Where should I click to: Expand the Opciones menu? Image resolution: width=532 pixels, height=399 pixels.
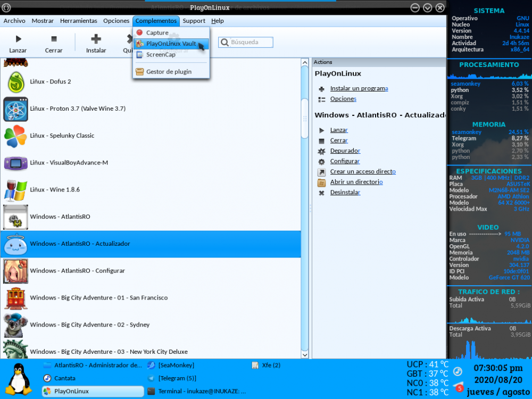116,21
